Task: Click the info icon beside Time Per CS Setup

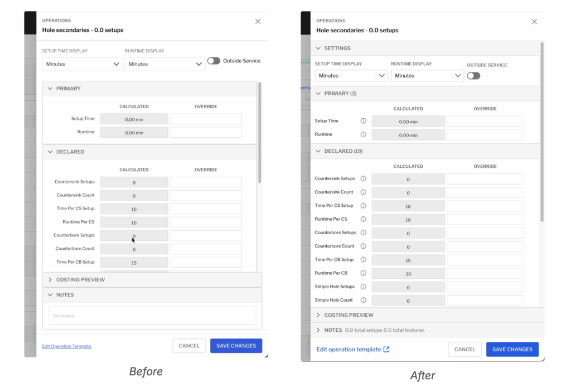Action: coord(364,205)
